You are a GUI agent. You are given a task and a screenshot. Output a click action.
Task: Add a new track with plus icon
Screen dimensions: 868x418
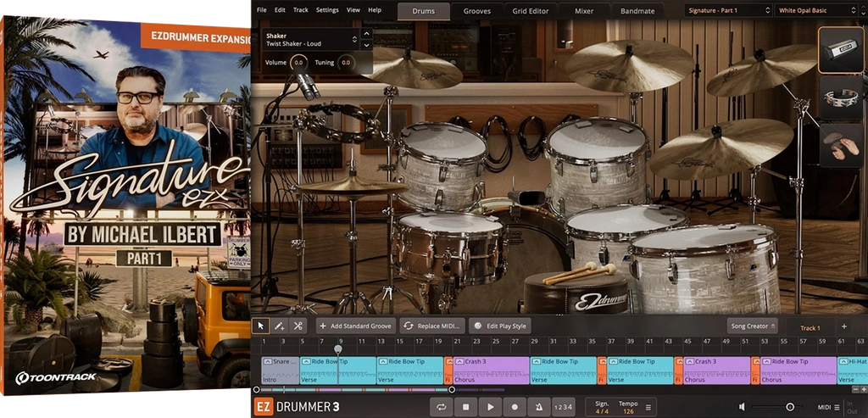[843, 326]
